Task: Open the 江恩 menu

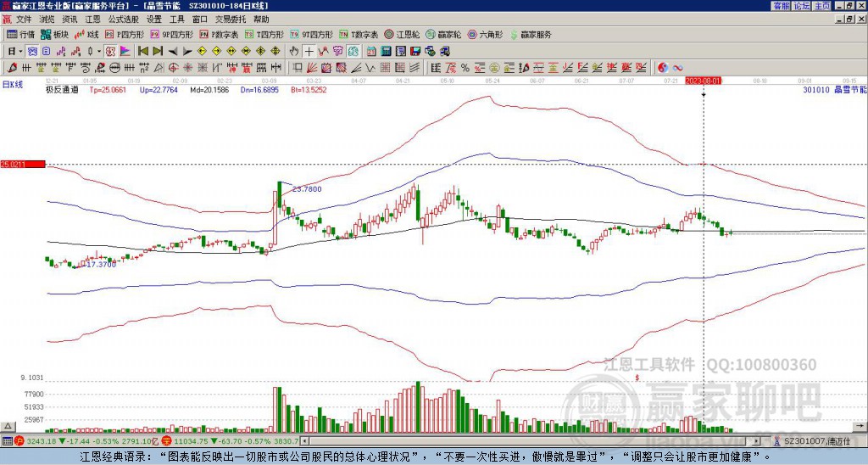Action: tap(92, 20)
